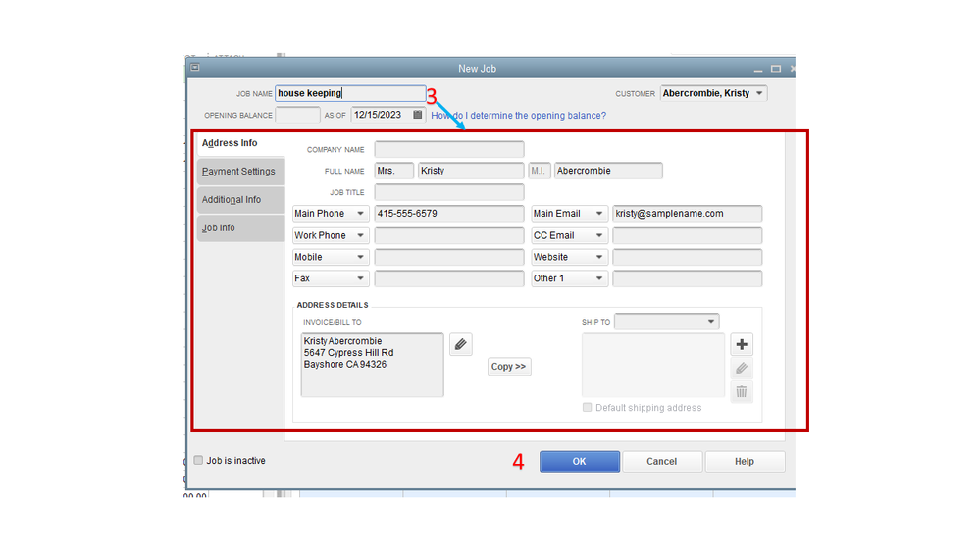Click the Main Email field kristy@samplename.com
Image resolution: width=980 pixels, height=551 pixels.
(x=687, y=214)
